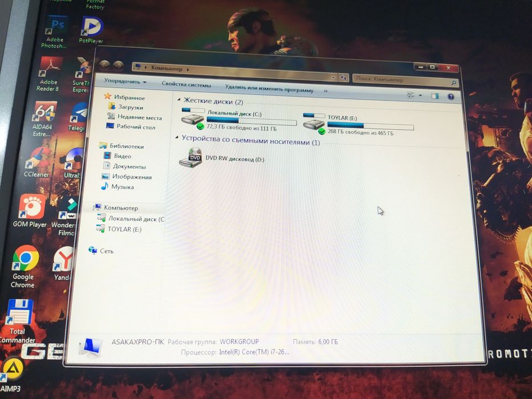The image size is (532, 399).
Task: Open SureThing Express desktop icon
Action: (x=82, y=75)
